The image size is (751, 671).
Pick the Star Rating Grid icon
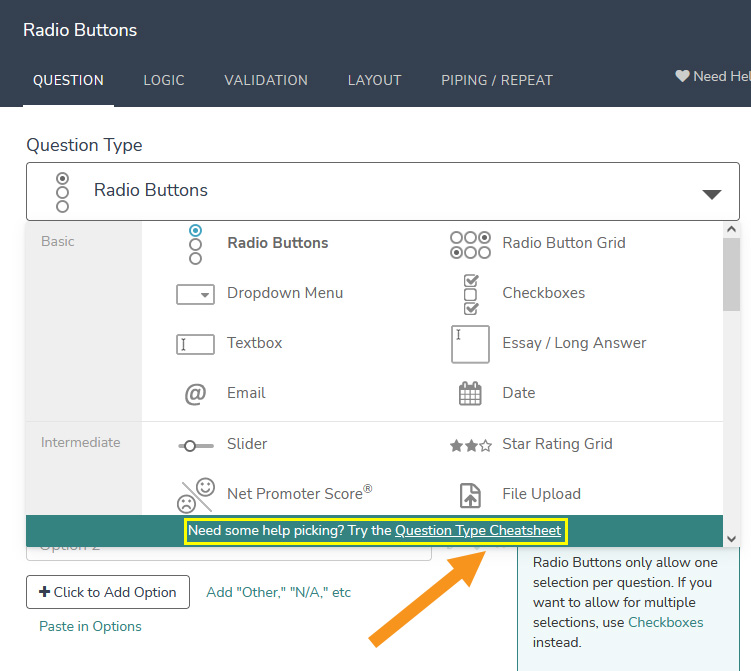[x=470, y=445]
